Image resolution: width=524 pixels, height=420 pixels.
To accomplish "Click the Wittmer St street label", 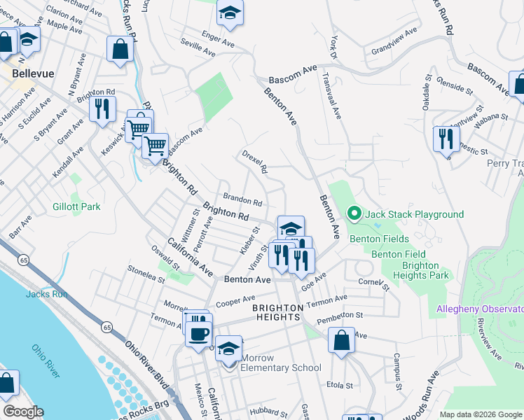I will point(191,226).
